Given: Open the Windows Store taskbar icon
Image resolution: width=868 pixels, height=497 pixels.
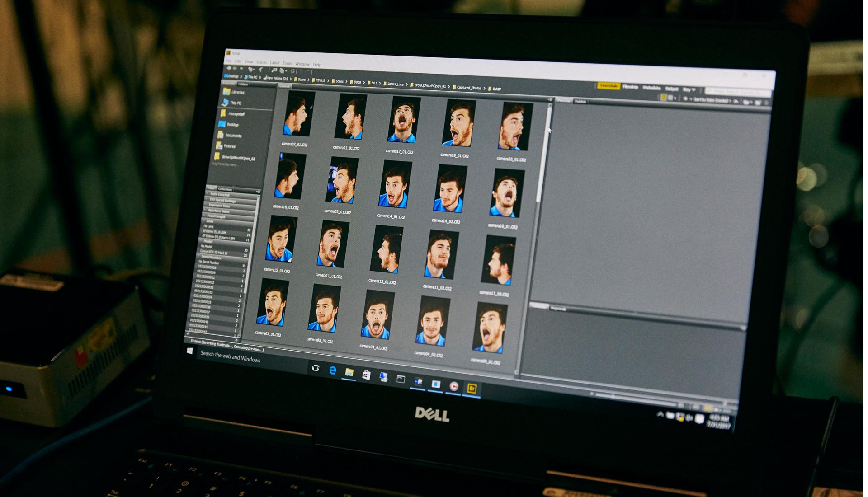Looking at the screenshot, I should pos(366,375).
